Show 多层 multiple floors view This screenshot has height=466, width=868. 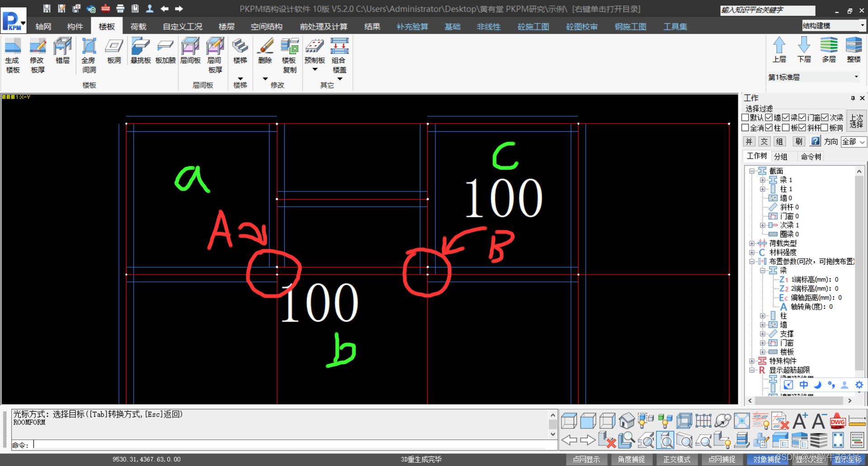(829, 50)
